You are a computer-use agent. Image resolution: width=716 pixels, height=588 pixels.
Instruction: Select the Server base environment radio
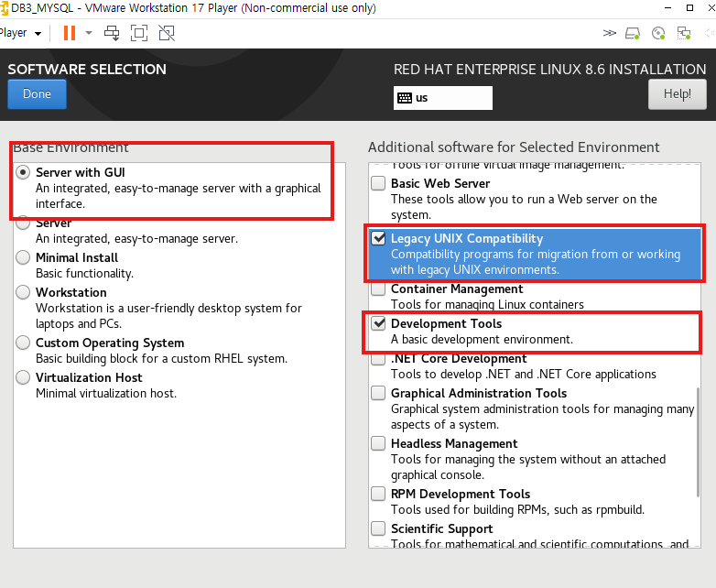23,223
